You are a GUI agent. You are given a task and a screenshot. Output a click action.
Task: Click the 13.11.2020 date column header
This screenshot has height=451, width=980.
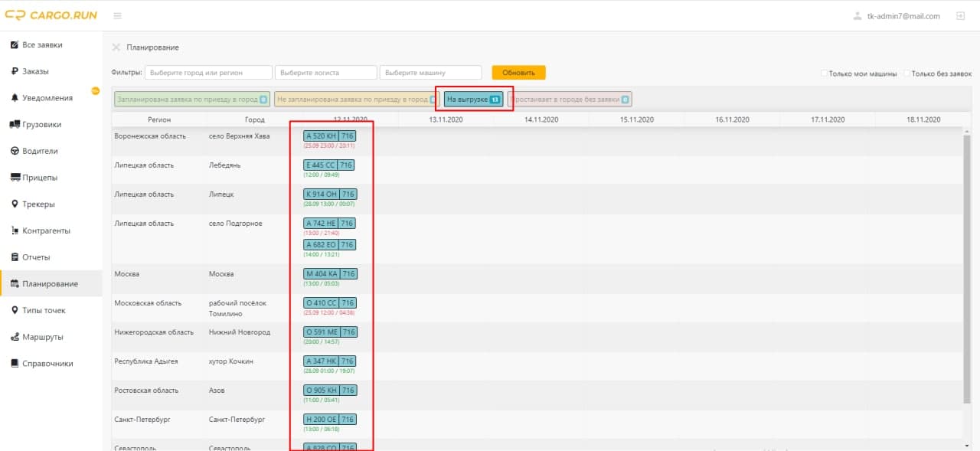(x=446, y=119)
